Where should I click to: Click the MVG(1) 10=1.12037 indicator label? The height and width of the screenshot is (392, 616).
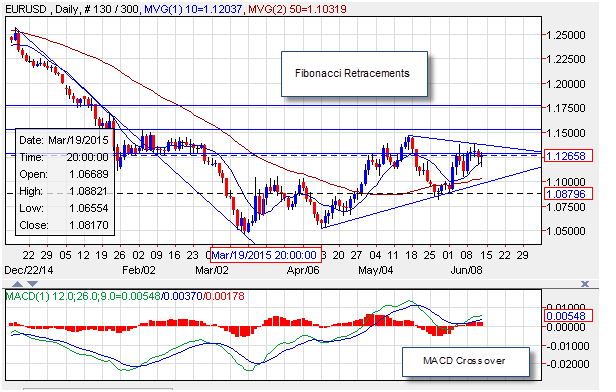coord(193,9)
